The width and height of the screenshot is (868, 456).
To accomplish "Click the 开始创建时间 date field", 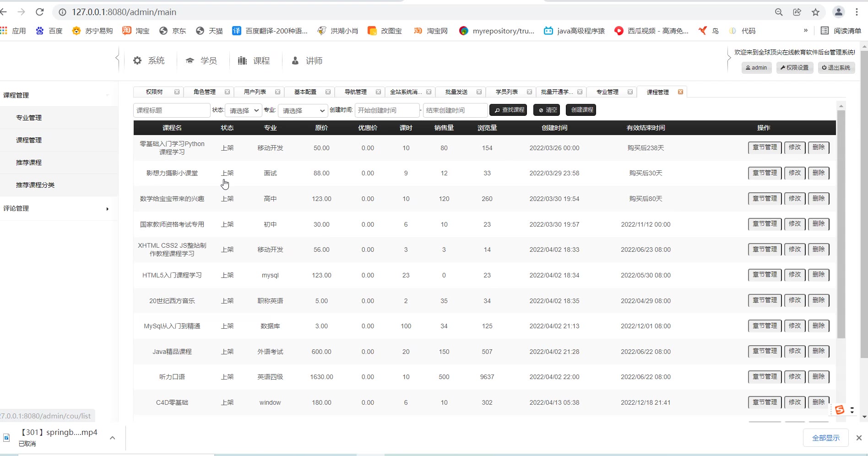I will [x=387, y=110].
